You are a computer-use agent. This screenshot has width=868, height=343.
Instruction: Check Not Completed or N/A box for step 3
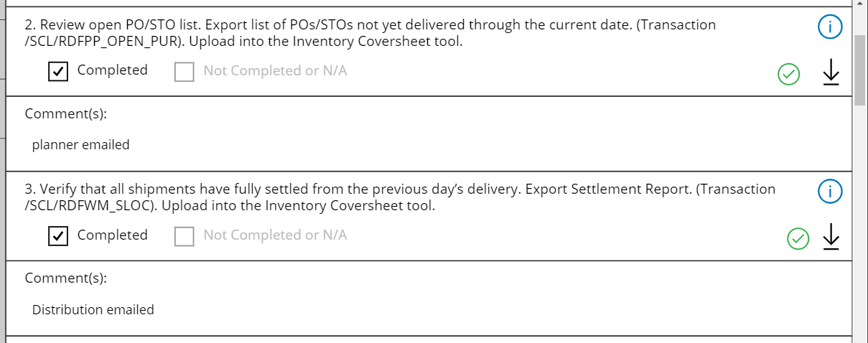[x=185, y=236]
